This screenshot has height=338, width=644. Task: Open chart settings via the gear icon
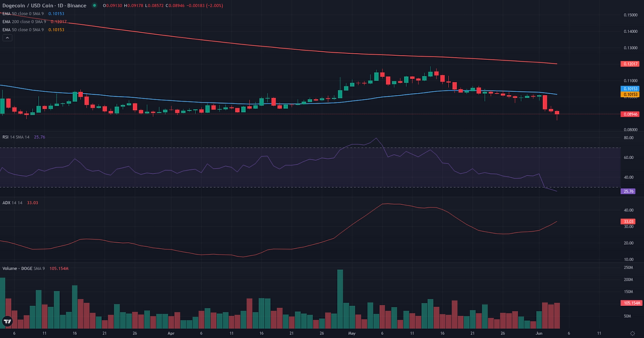(632, 333)
